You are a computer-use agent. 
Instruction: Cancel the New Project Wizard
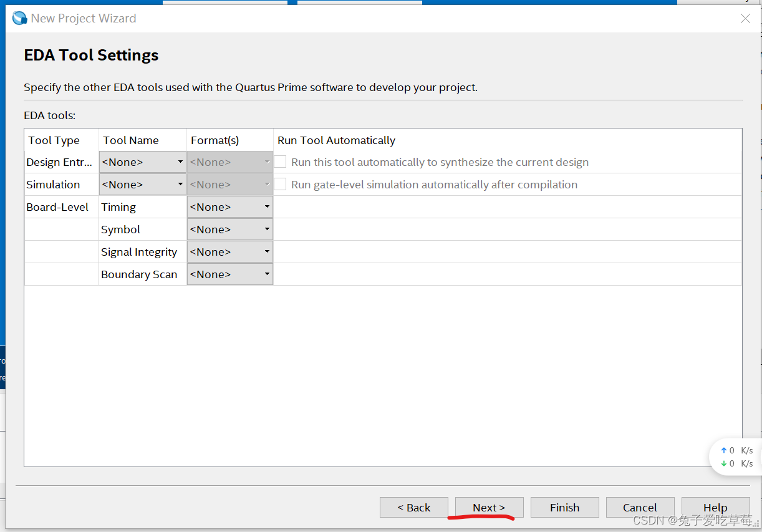coord(640,507)
